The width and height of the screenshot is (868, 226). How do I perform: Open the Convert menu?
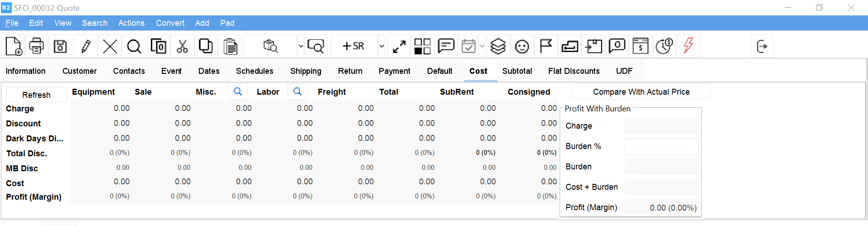click(170, 23)
